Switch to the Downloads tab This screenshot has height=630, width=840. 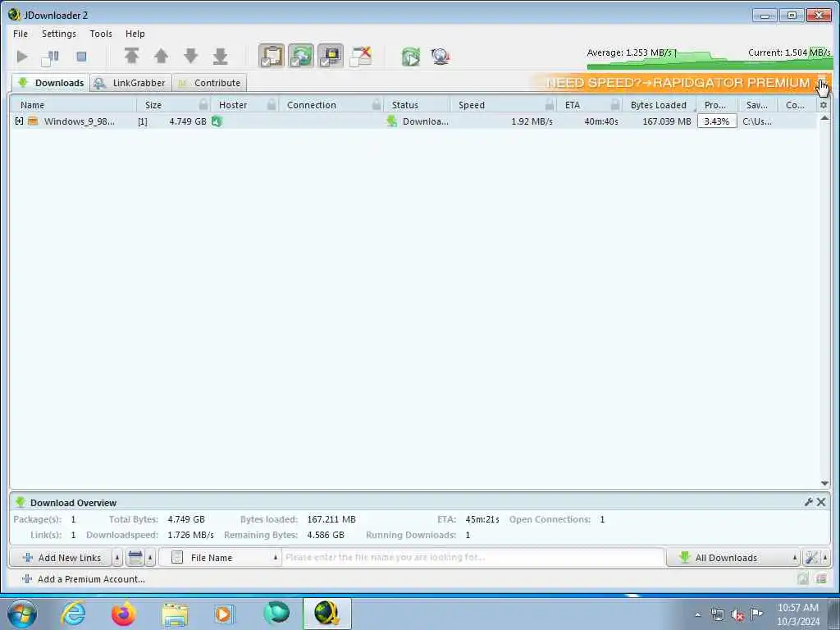[x=51, y=83]
